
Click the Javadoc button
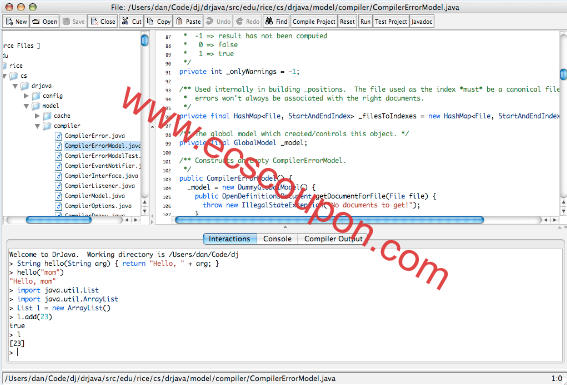pyautogui.click(x=422, y=22)
